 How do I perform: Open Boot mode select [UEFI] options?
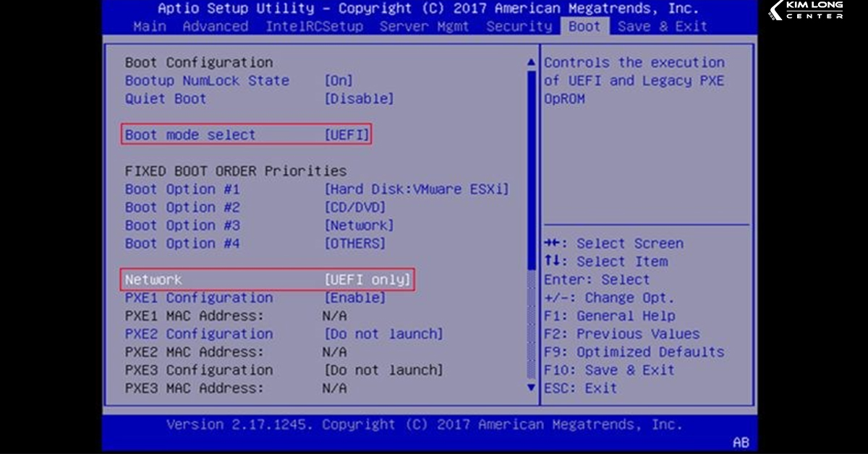pyautogui.click(x=346, y=135)
